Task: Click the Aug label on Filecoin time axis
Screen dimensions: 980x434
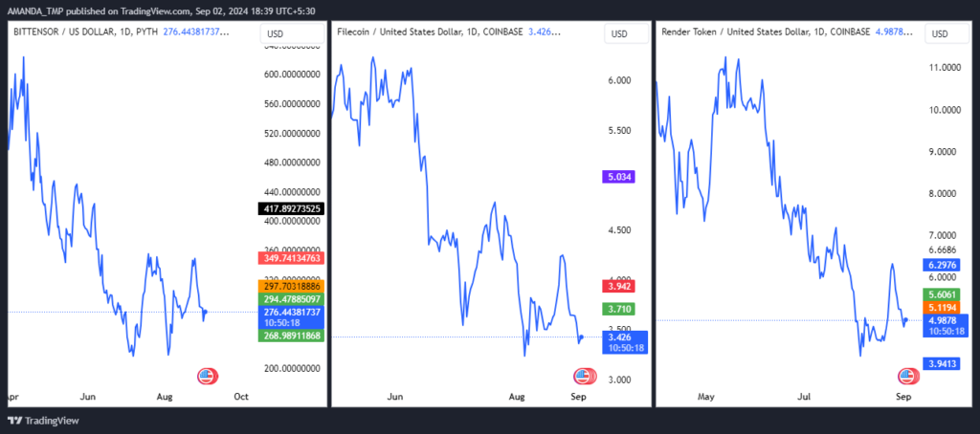Action: click(517, 397)
